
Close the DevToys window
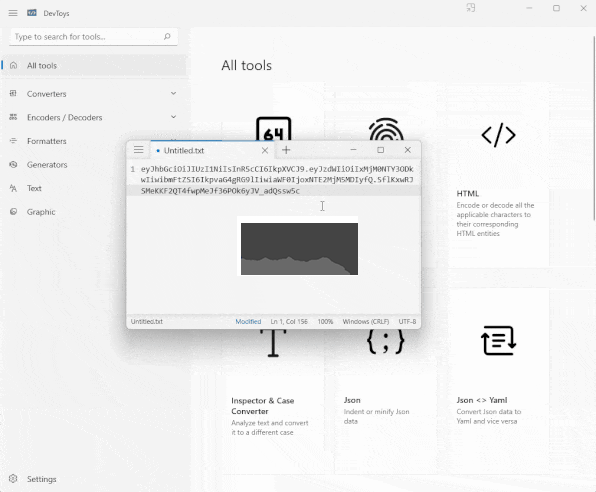click(583, 8)
